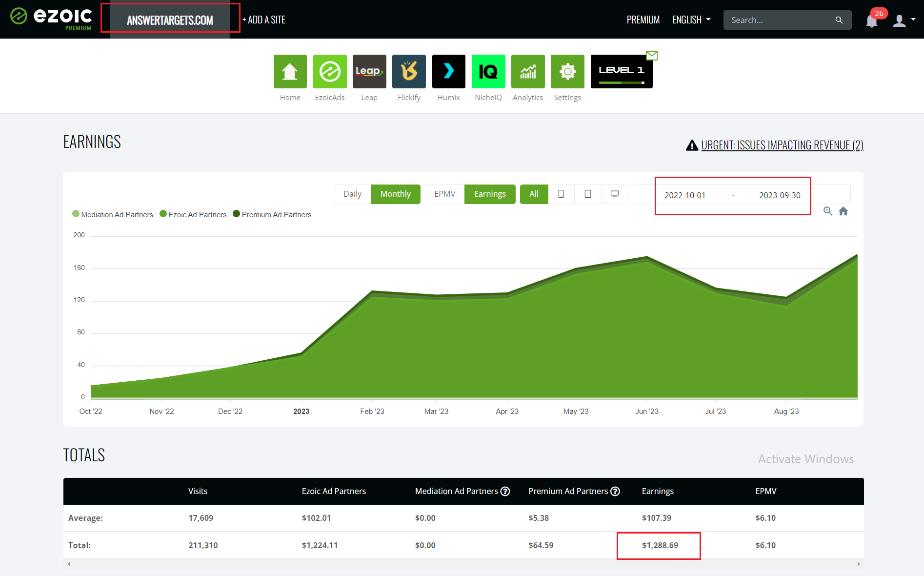This screenshot has height=576, width=924.
Task: Show EPMV in the chart
Action: [445, 194]
